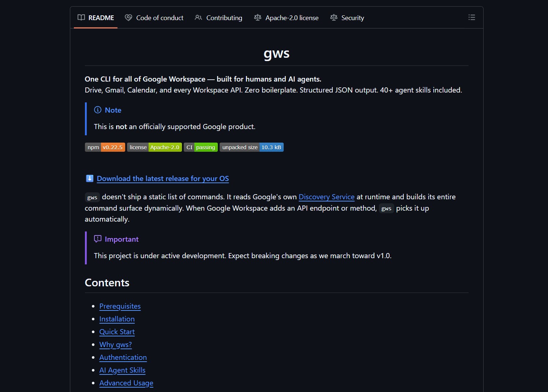Jump to AI Agent Skills section

coord(122,370)
